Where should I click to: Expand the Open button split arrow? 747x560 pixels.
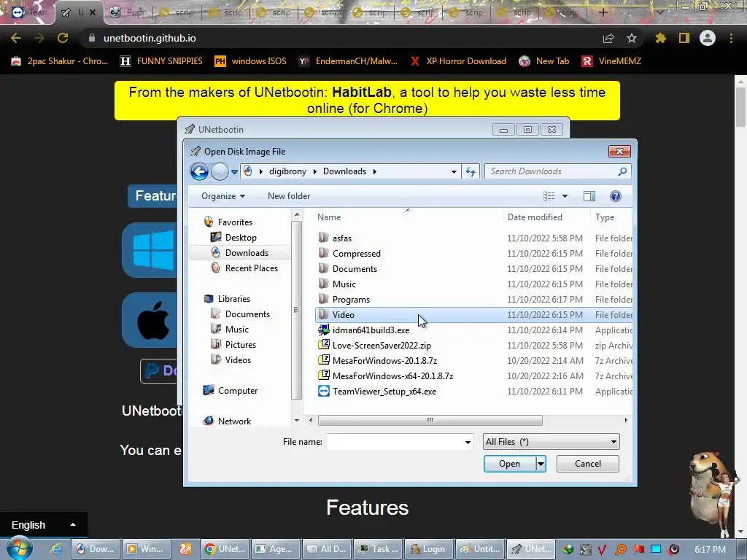(541, 463)
